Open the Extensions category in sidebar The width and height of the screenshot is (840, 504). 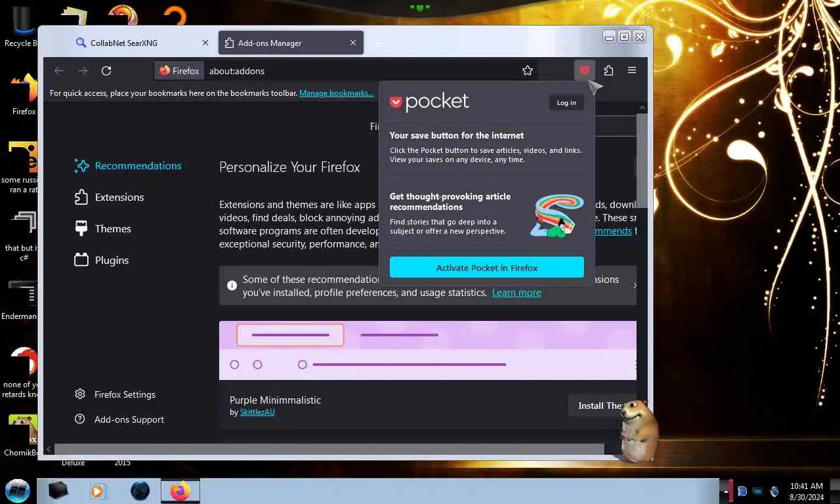point(109,197)
